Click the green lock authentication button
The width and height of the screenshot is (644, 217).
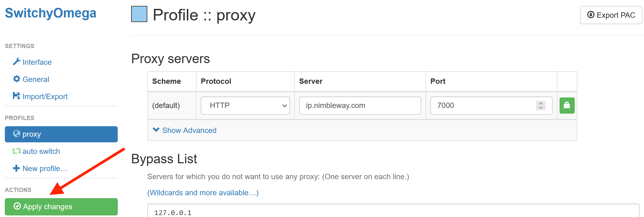(567, 106)
